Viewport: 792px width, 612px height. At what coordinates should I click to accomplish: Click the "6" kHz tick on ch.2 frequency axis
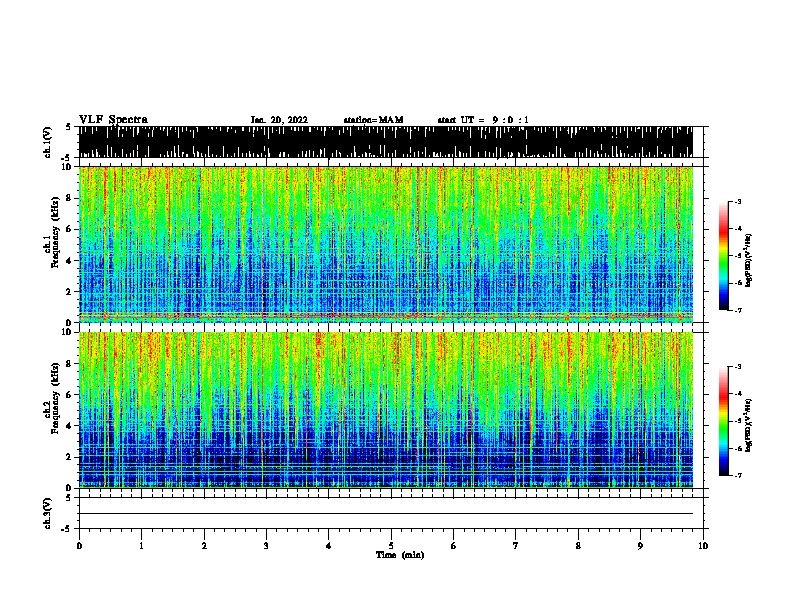70,394
